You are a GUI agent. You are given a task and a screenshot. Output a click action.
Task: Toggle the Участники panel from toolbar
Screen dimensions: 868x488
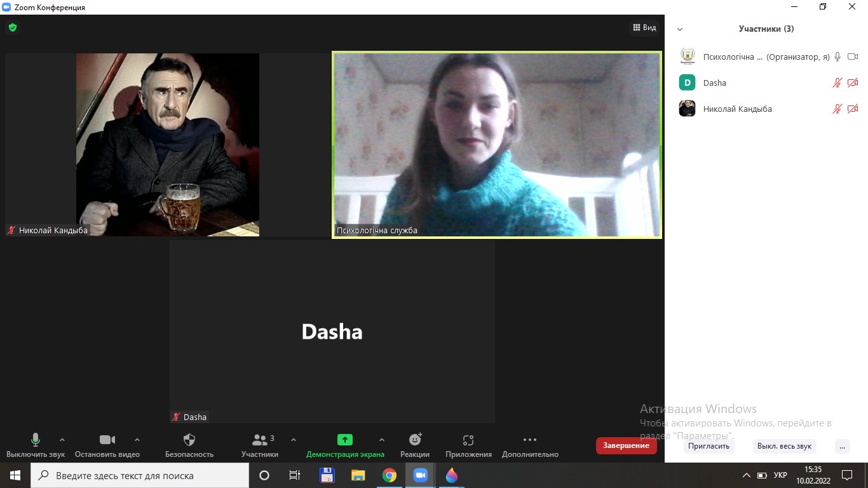click(x=260, y=445)
